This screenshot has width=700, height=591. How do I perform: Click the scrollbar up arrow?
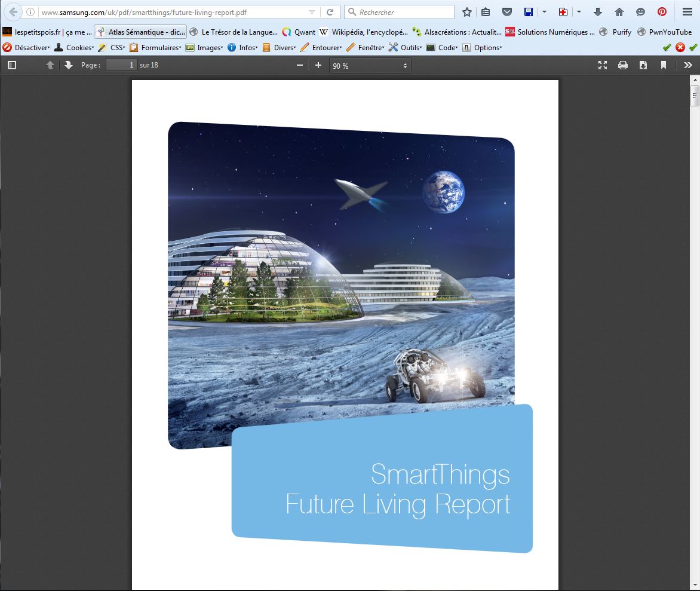coord(695,80)
